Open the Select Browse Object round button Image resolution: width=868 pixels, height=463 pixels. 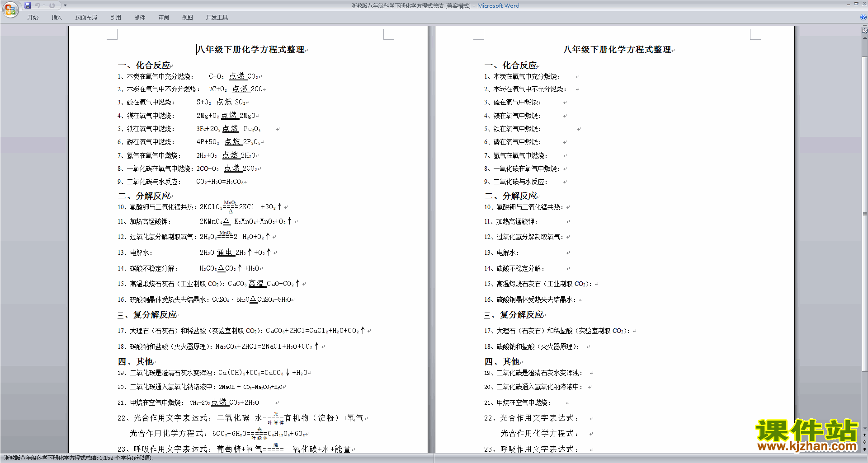864,442
